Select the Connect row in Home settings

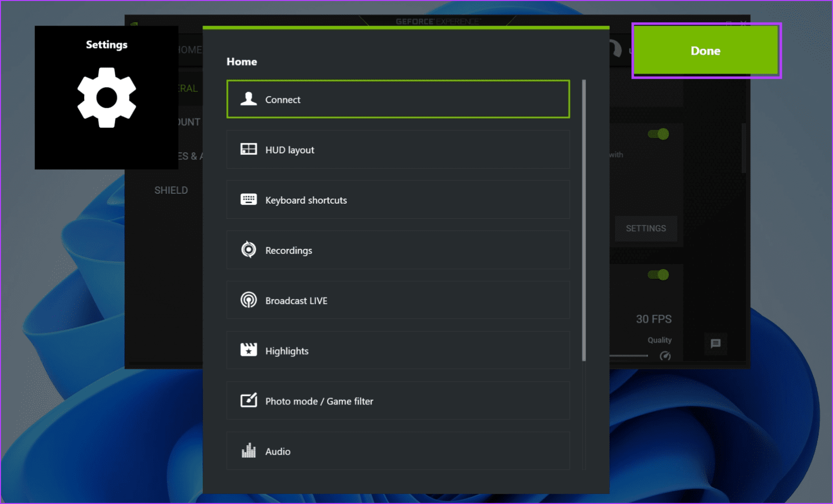point(398,99)
